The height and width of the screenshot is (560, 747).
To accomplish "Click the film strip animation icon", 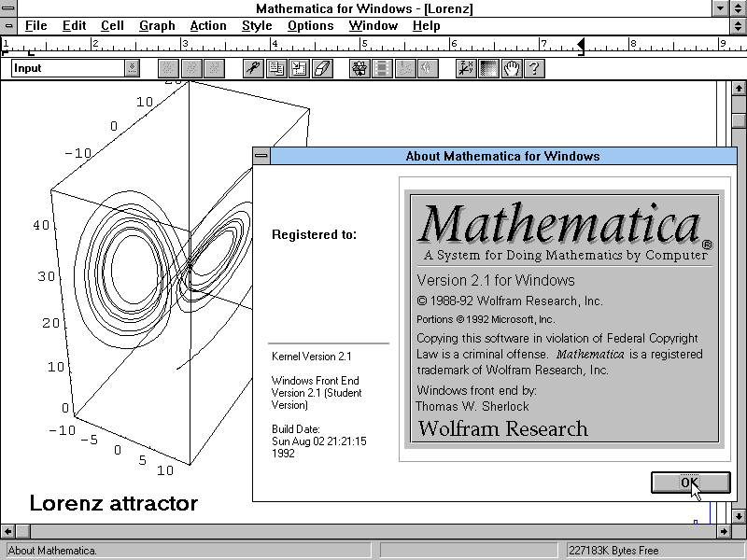I will [382, 68].
